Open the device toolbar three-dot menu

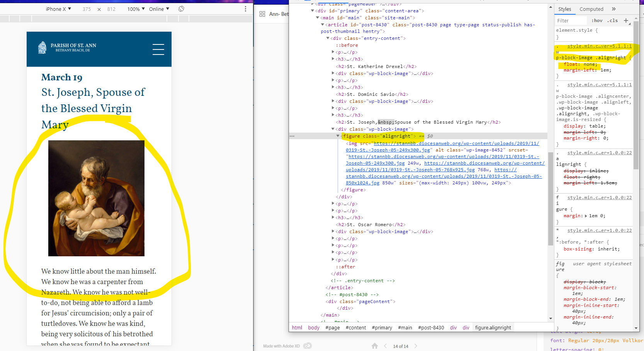[x=245, y=9]
